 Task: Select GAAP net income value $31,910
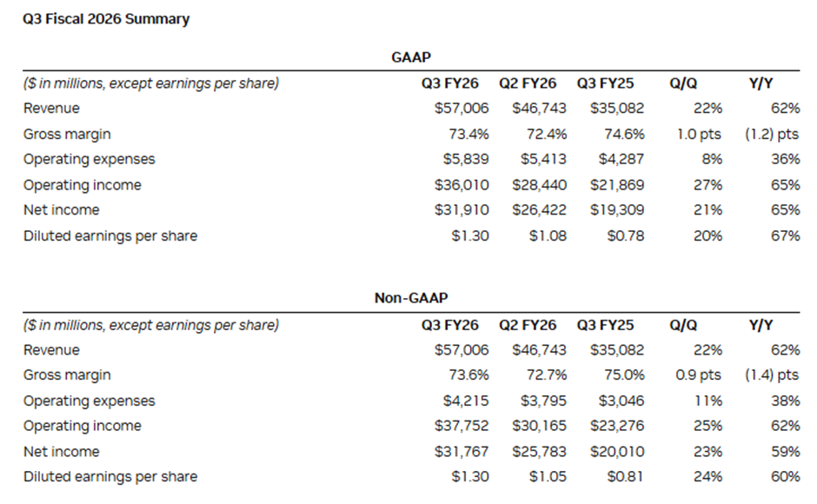pos(462,210)
